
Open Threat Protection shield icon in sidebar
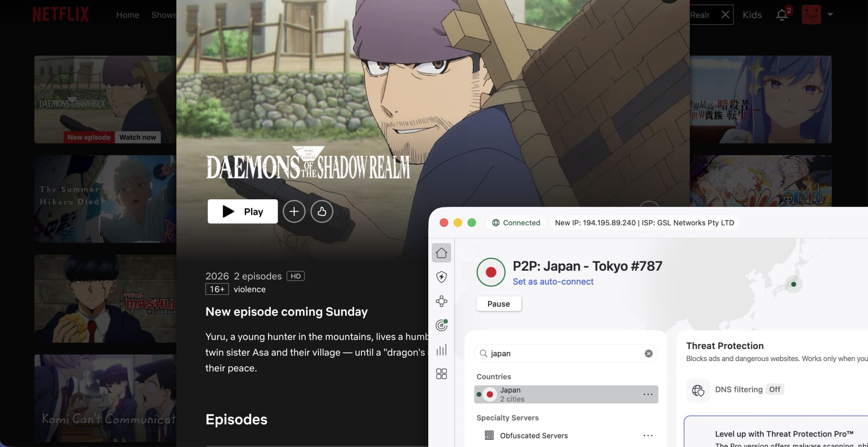(442, 277)
